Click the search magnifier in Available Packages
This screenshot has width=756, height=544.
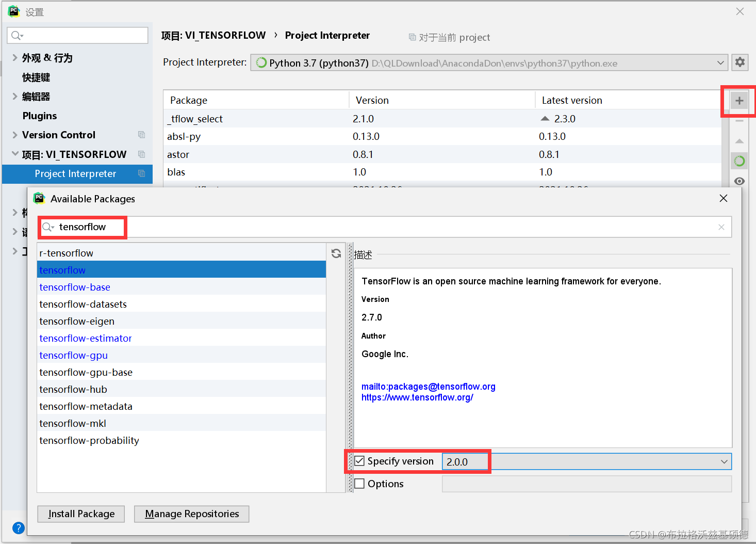48,227
